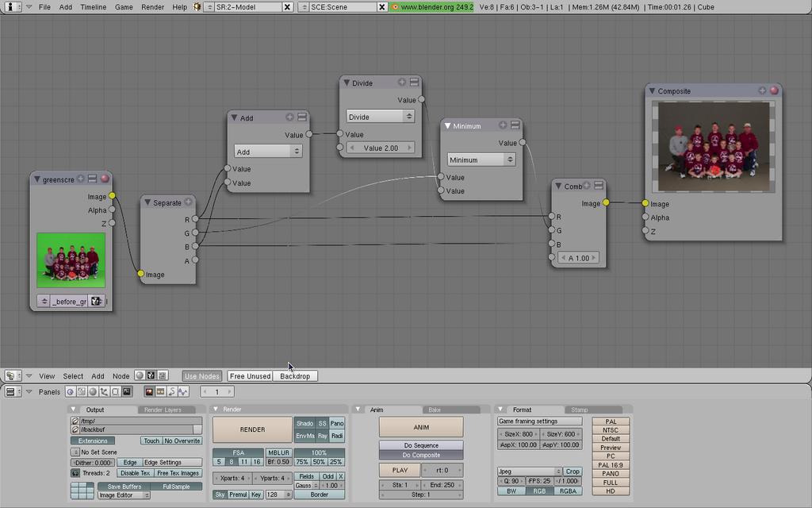This screenshot has width=812, height=508.
Task: Open the File menu
Action: 44,7
